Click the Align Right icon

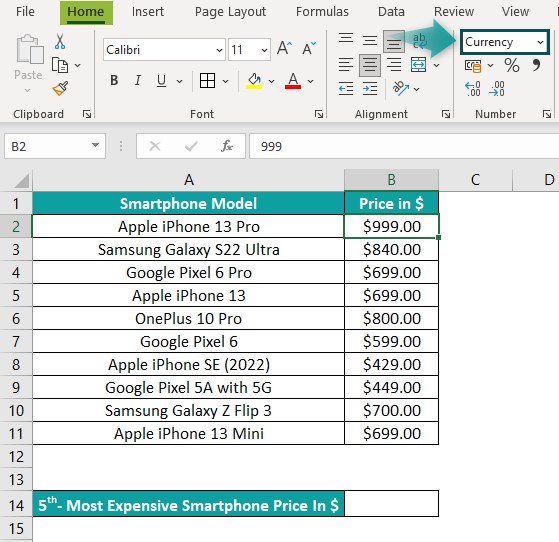pyautogui.click(x=394, y=65)
